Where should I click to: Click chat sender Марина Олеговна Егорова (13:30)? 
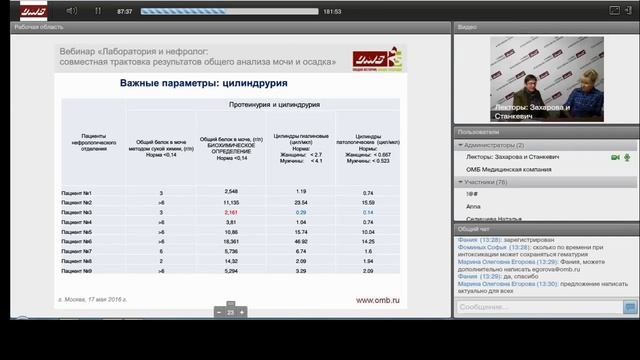508,284
